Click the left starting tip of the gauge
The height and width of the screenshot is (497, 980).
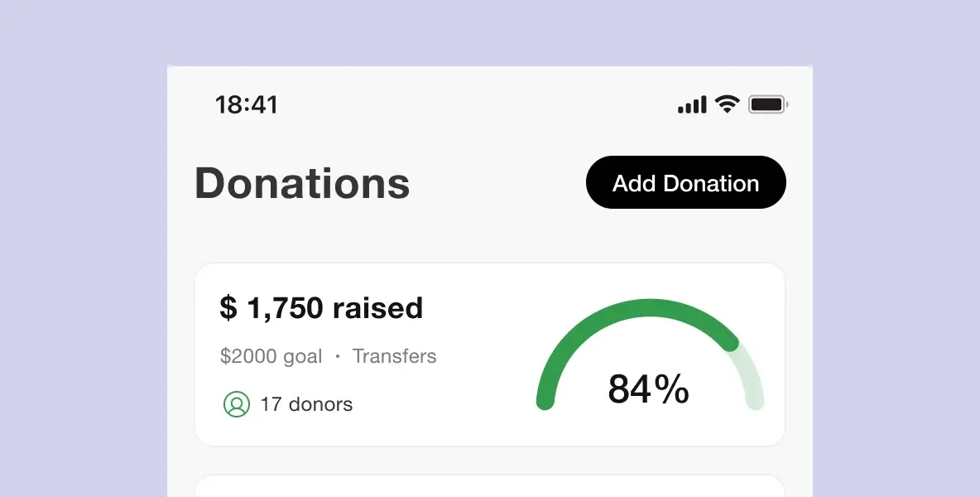click(x=545, y=402)
